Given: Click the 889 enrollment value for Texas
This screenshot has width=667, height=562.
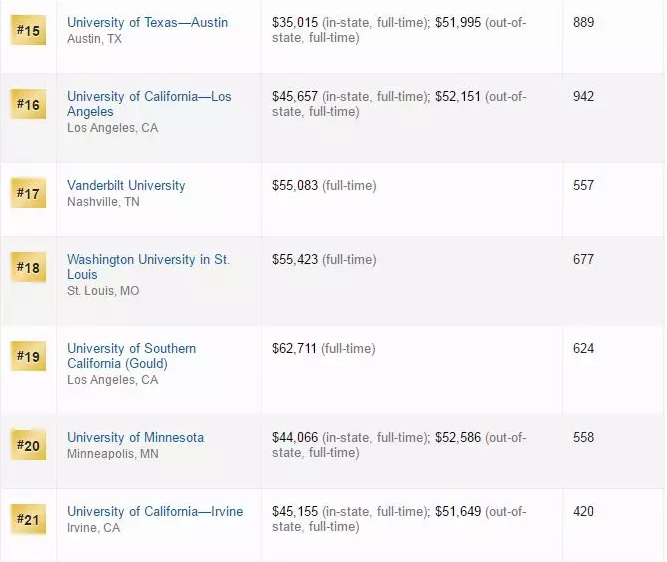Looking at the screenshot, I should click(x=583, y=22).
